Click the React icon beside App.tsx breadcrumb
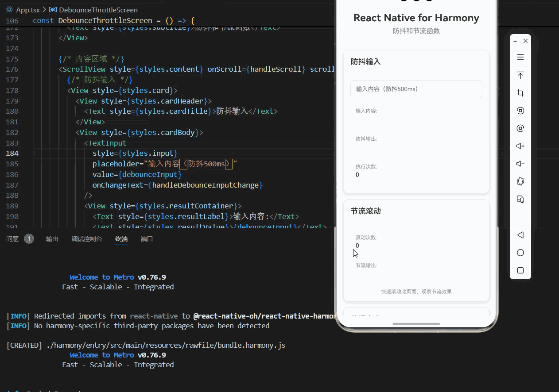 (x=10, y=10)
